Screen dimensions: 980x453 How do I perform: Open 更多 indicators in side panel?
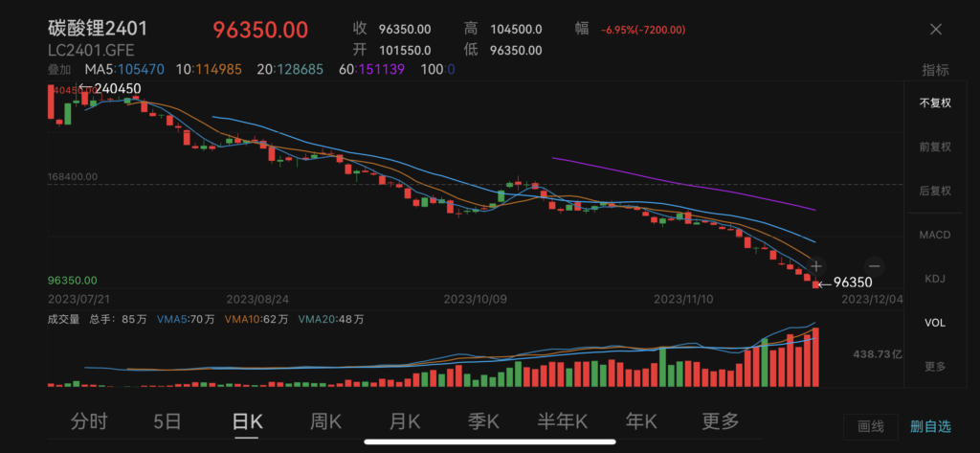click(x=935, y=367)
